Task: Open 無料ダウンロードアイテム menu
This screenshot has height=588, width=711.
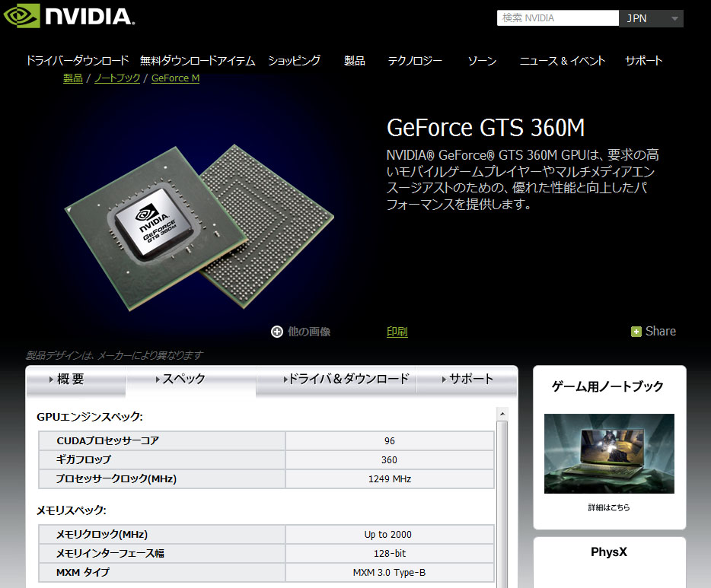Action: 197,60
